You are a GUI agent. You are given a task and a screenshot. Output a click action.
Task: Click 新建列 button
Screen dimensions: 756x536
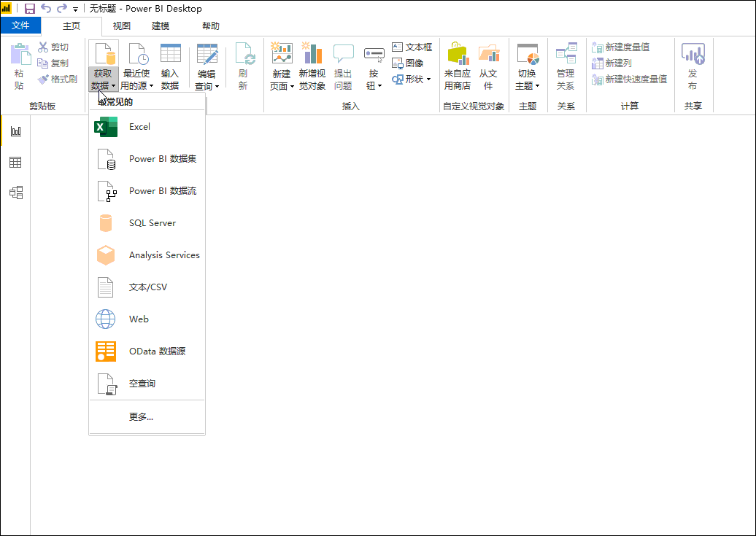612,63
